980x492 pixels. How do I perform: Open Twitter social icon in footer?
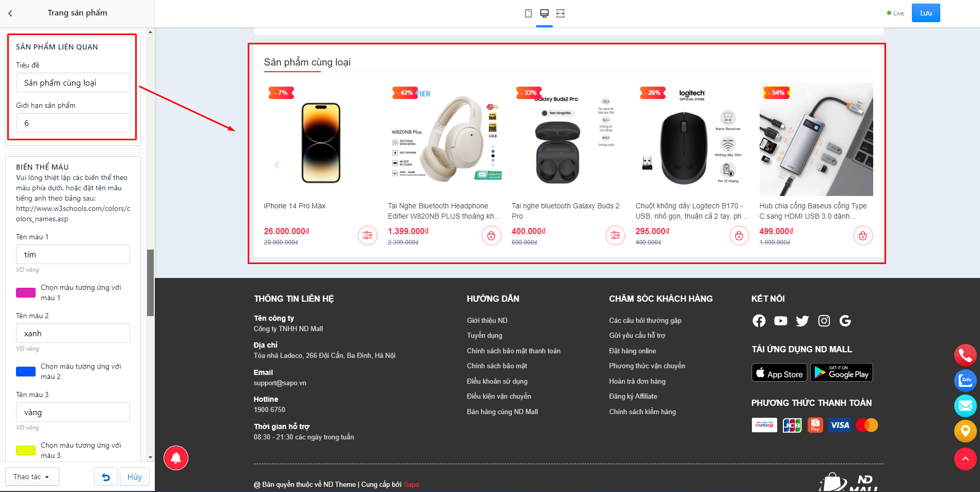point(802,321)
